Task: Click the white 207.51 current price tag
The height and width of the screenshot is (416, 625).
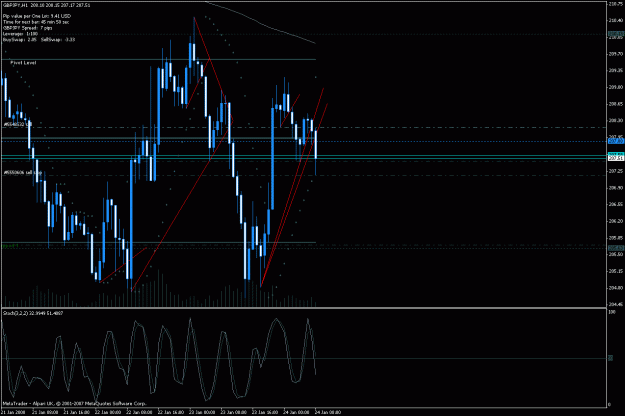Action: tap(616, 159)
